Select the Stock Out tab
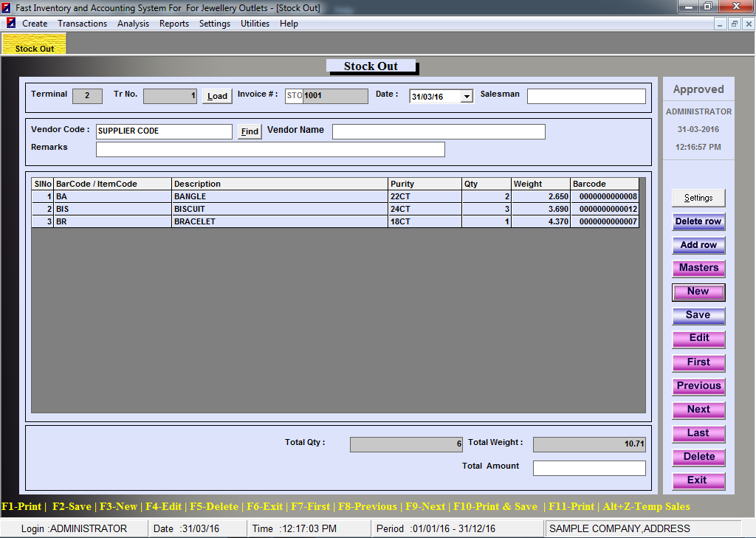The image size is (756, 538). 35,47
